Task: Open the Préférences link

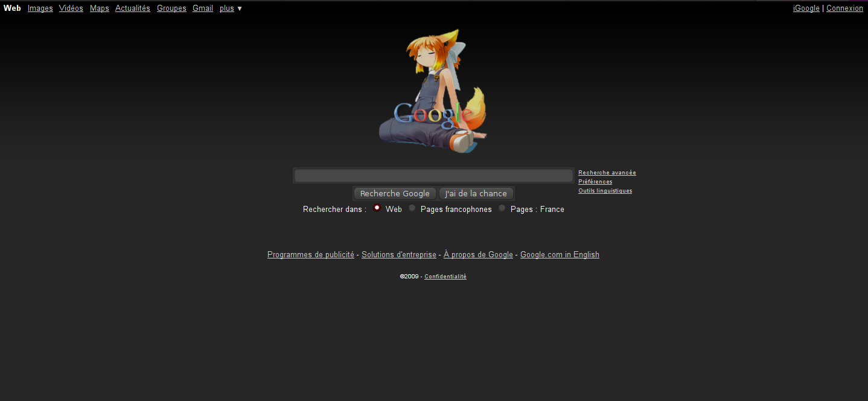Action: point(595,182)
